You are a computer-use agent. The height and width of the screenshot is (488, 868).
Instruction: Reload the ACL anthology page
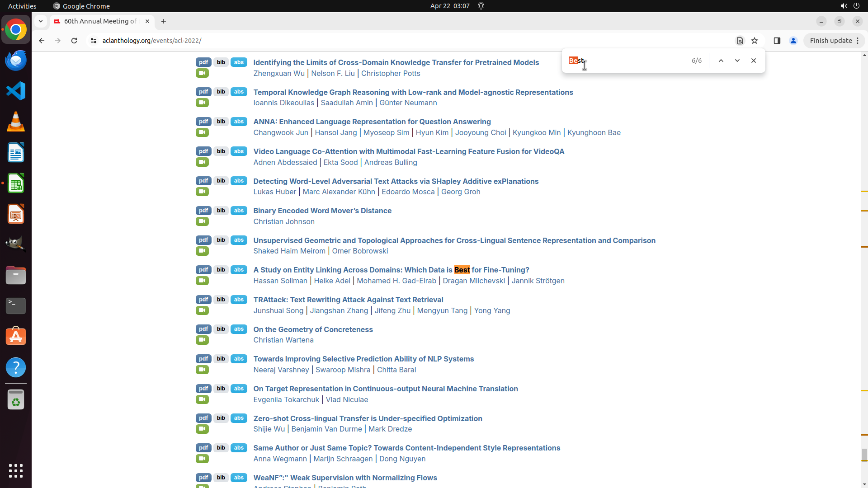coord(74,41)
